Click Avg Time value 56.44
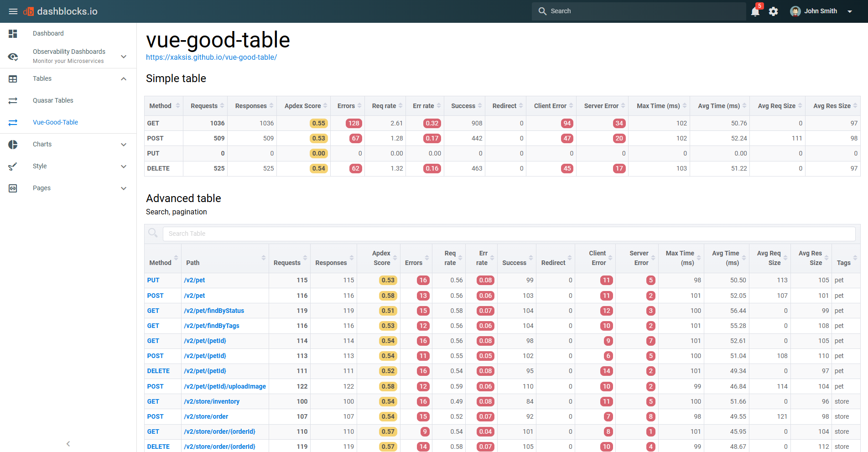The image size is (868, 452). 738,311
